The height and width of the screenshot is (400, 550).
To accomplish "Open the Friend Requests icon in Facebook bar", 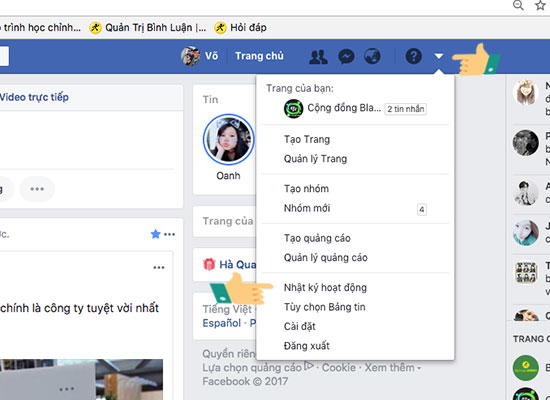I will point(318,56).
